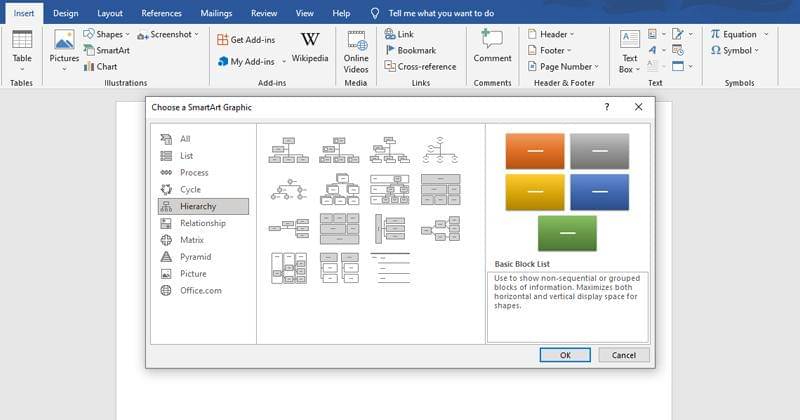Viewport: 800px width, 420px height.
Task: Click the SmartArt icon in Illustrations
Action: [88, 50]
